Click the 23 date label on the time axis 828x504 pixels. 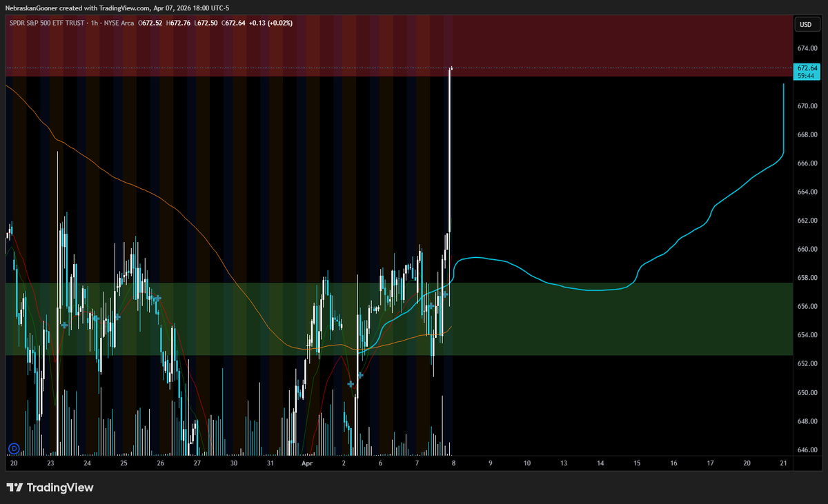pyautogui.click(x=50, y=465)
